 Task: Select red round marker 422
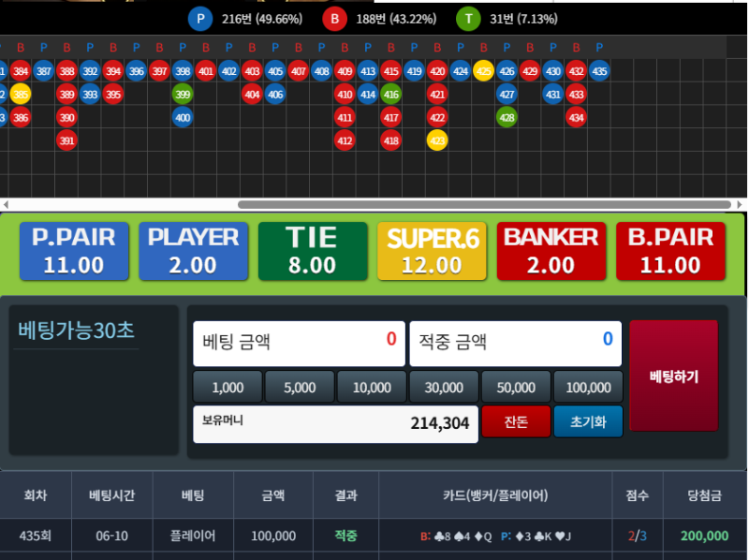(437, 118)
